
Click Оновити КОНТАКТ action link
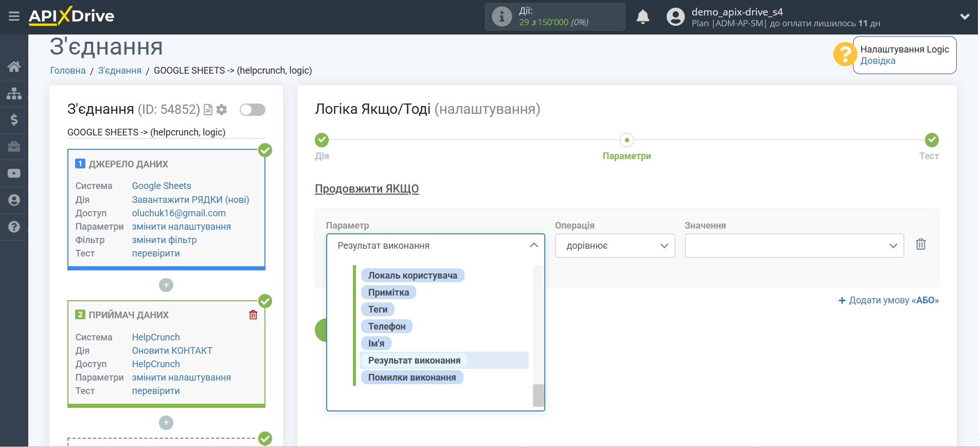point(172,351)
